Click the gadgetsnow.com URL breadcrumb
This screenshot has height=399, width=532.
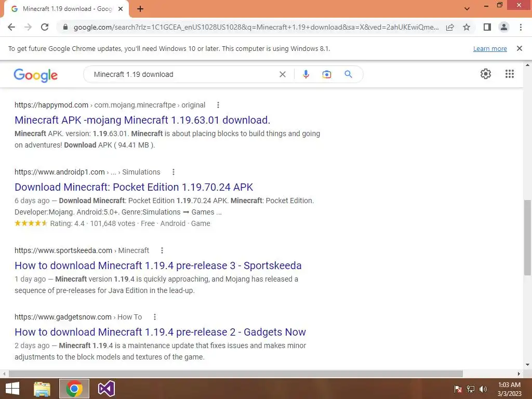(78, 317)
